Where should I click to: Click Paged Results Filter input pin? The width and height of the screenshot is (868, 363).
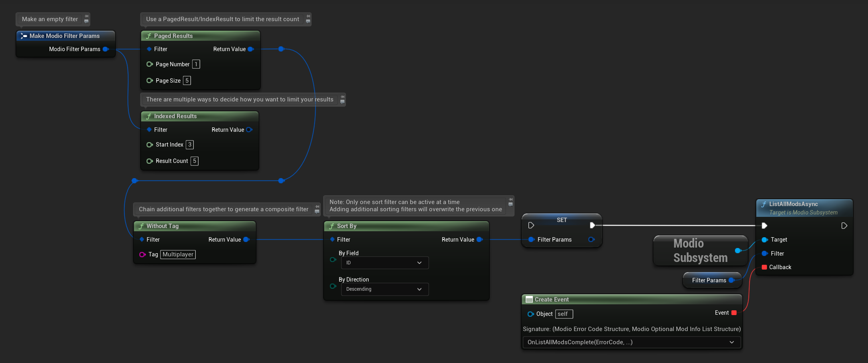[x=149, y=49]
